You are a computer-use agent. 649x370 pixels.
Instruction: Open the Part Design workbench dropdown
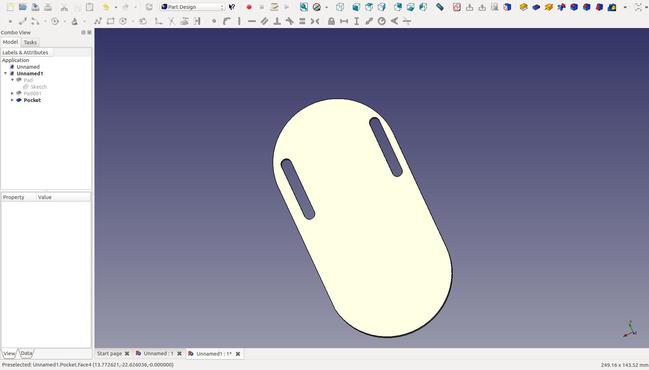(192, 7)
